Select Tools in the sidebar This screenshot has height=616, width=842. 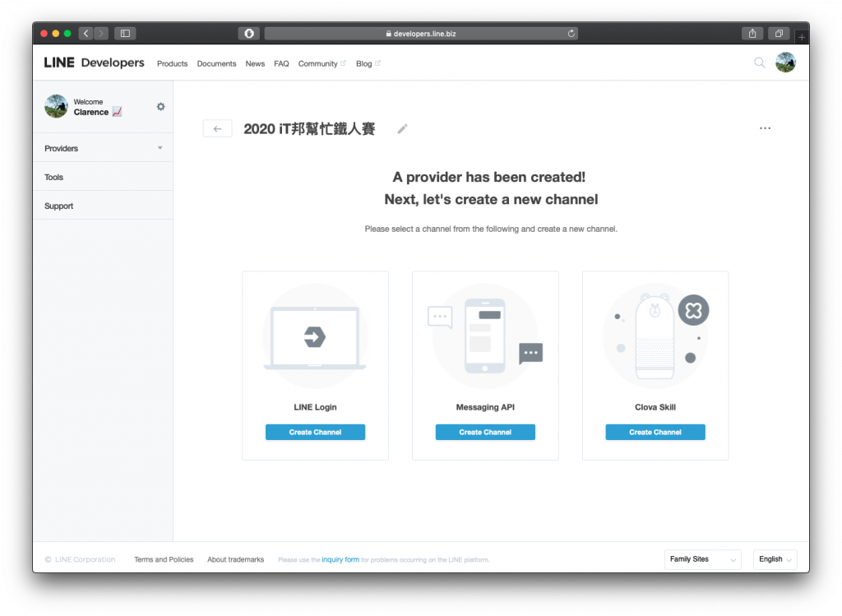[103, 177]
